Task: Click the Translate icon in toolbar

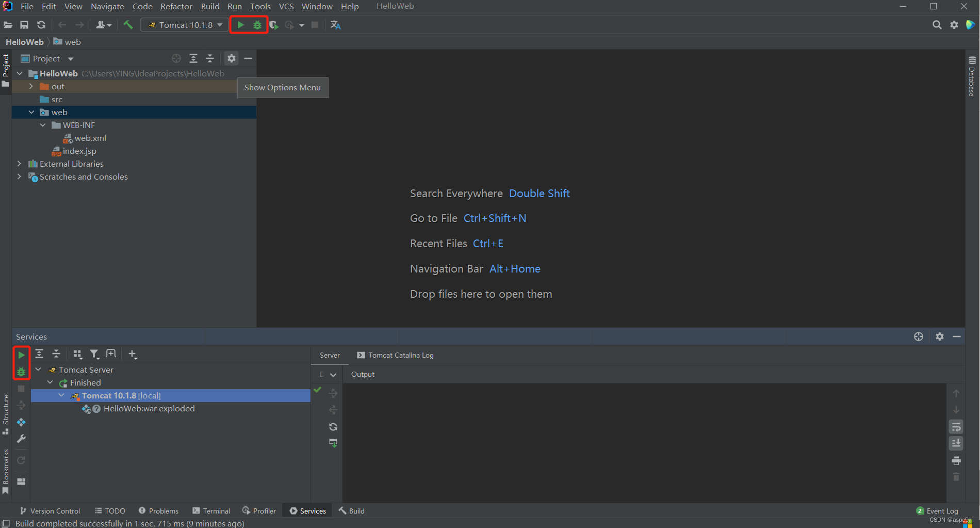Action: point(336,25)
